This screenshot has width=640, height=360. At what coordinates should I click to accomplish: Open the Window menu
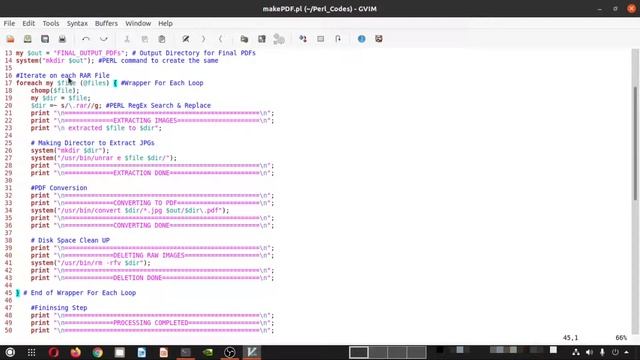point(138,23)
